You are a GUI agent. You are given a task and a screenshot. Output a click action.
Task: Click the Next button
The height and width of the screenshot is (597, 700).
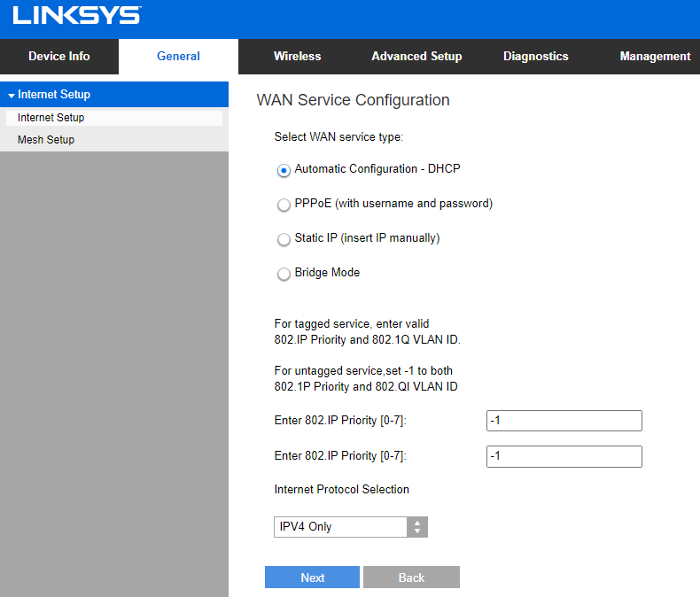click(x=312, y=578)
